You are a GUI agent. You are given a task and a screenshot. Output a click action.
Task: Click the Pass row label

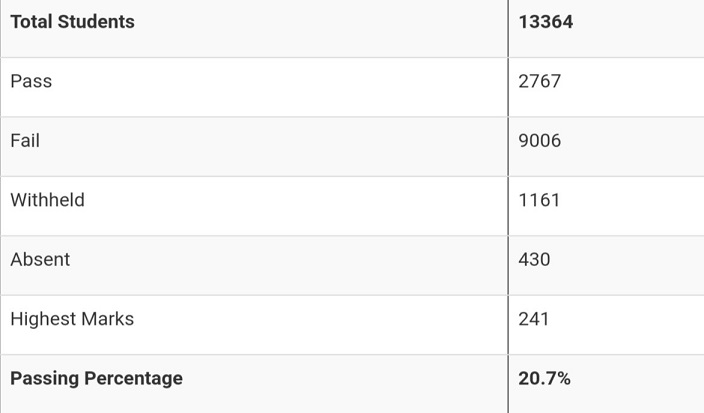coord(31,82)
